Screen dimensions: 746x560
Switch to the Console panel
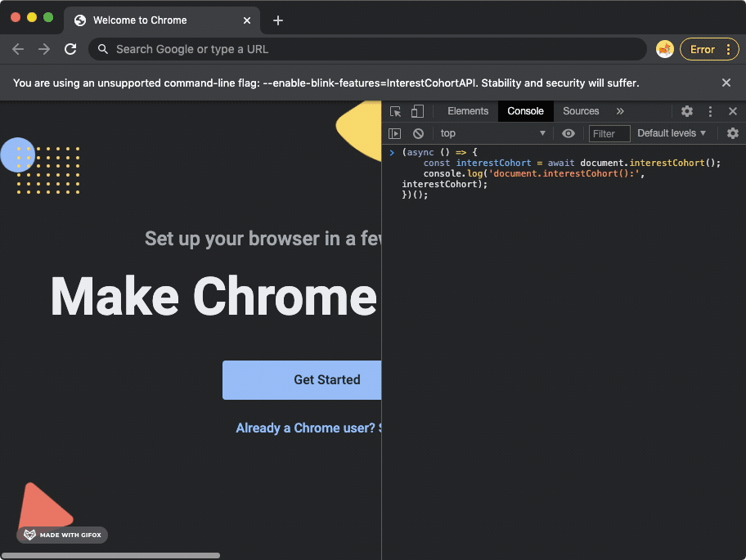click(525, 111)
